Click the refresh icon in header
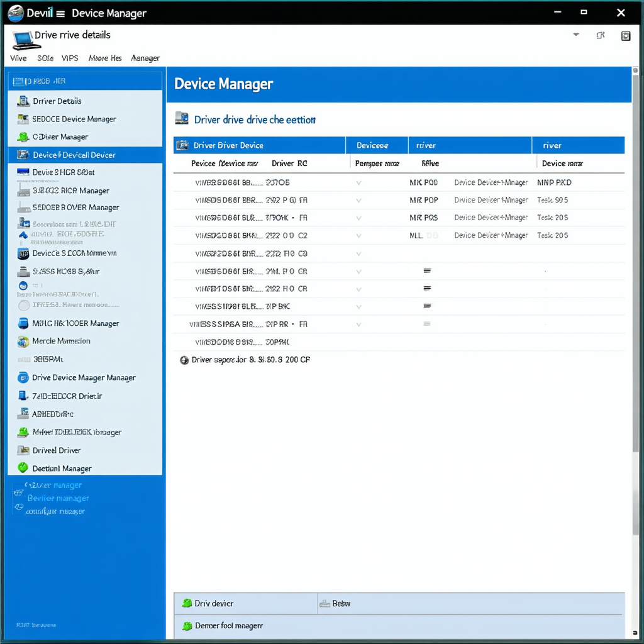This screenshot has width=644, height=644. click(x=601, y=35)
